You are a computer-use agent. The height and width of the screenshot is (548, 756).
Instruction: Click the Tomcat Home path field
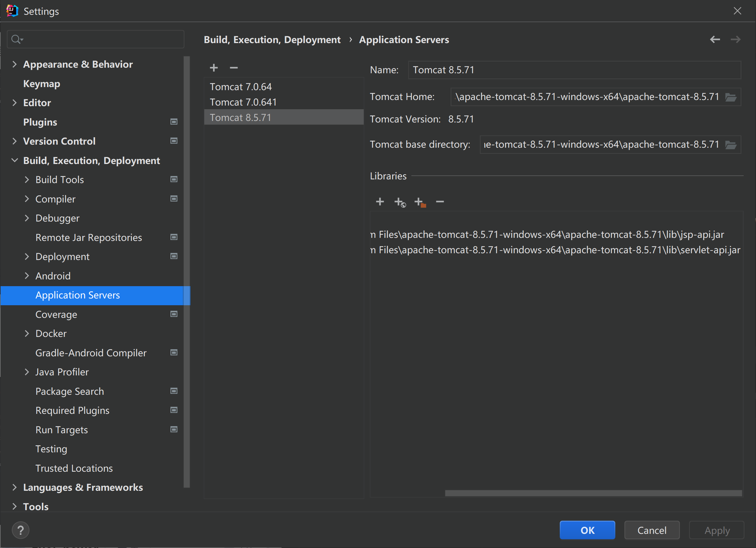coord(587,97)
